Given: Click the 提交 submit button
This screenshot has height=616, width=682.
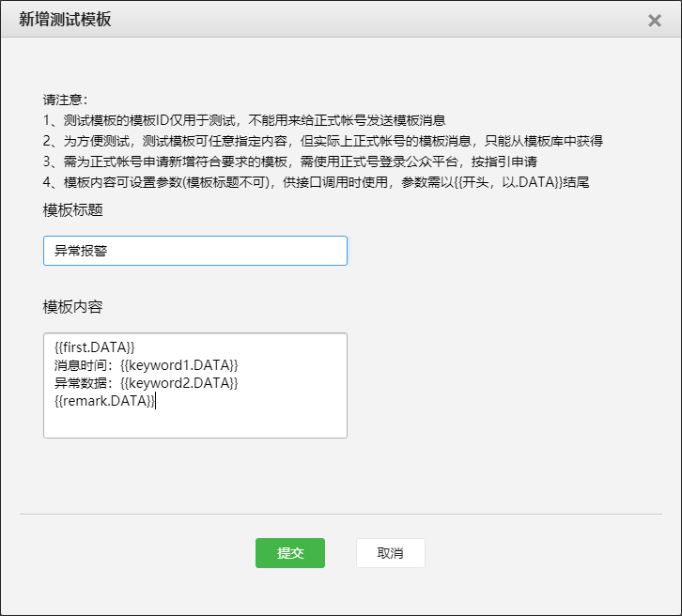Looking at the screenshot, I should 290,553.
